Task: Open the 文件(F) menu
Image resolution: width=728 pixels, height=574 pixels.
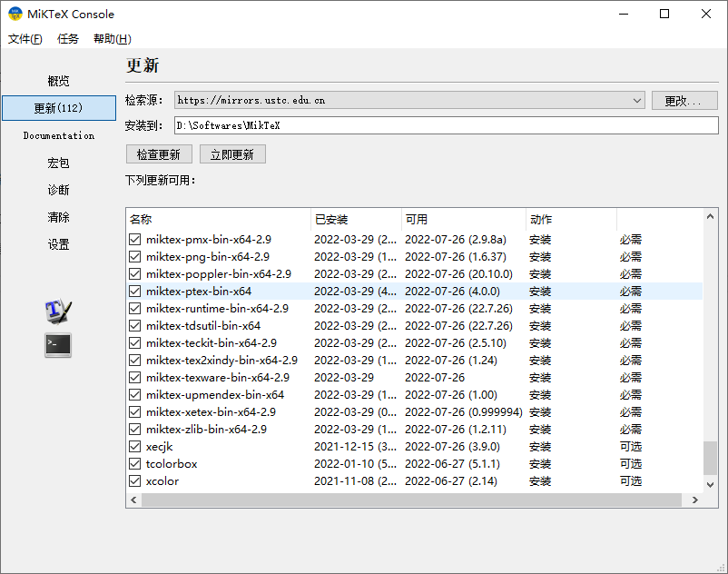Action: pyautogui.click(x=25, y=39)
